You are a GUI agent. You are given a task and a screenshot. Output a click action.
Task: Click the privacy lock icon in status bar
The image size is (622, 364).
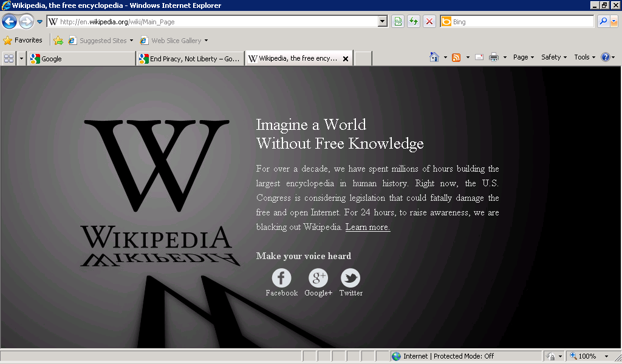(550, 356)
